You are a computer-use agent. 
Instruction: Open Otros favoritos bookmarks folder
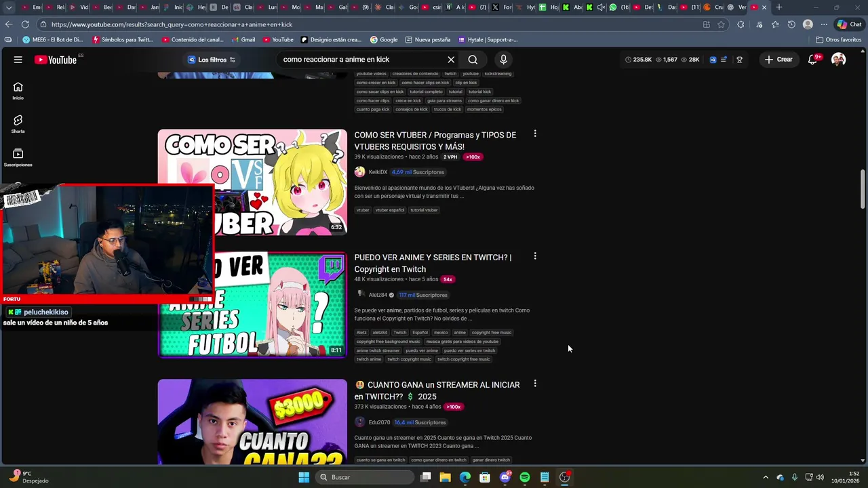[x=838, y=40]
